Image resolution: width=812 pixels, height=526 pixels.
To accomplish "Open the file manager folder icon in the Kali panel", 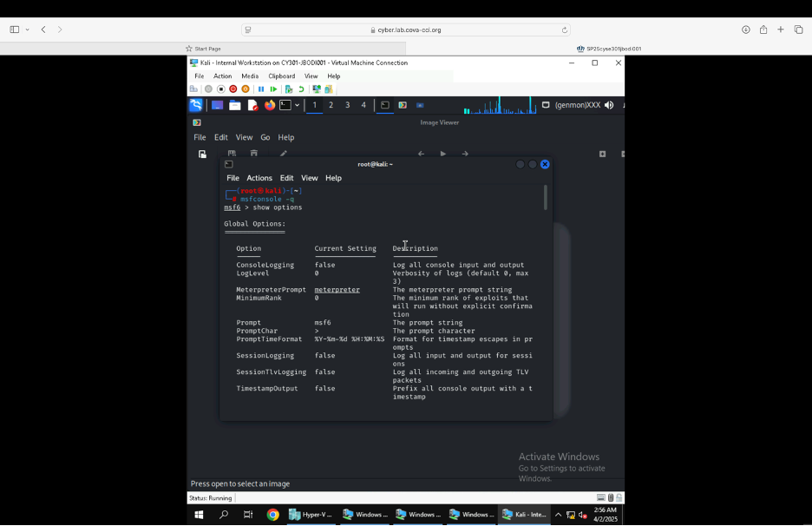I will pos(235,105).
